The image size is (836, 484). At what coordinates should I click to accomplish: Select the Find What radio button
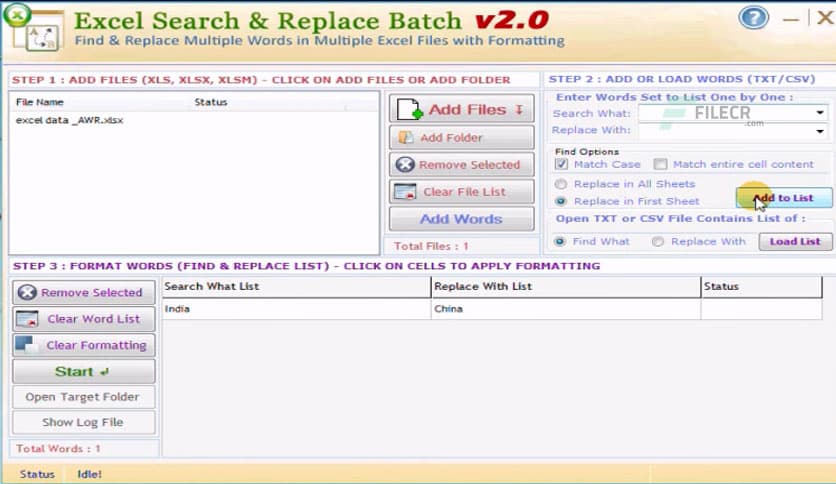559,241
